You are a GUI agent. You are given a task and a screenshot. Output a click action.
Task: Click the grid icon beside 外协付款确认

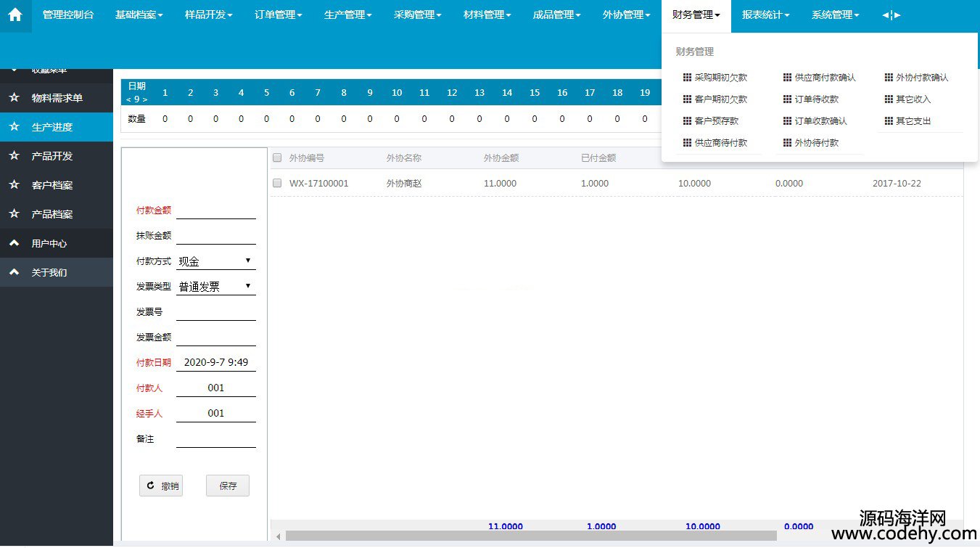(x=889, y=78)
